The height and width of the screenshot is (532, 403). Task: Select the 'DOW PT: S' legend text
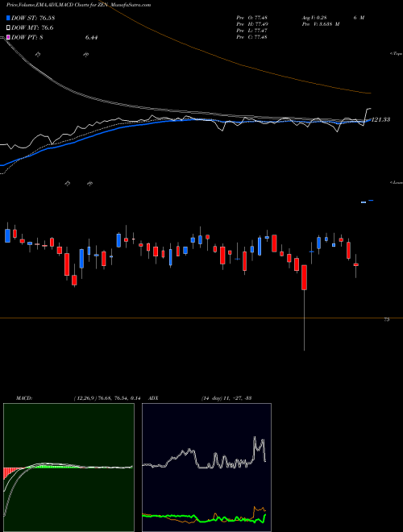27,37
